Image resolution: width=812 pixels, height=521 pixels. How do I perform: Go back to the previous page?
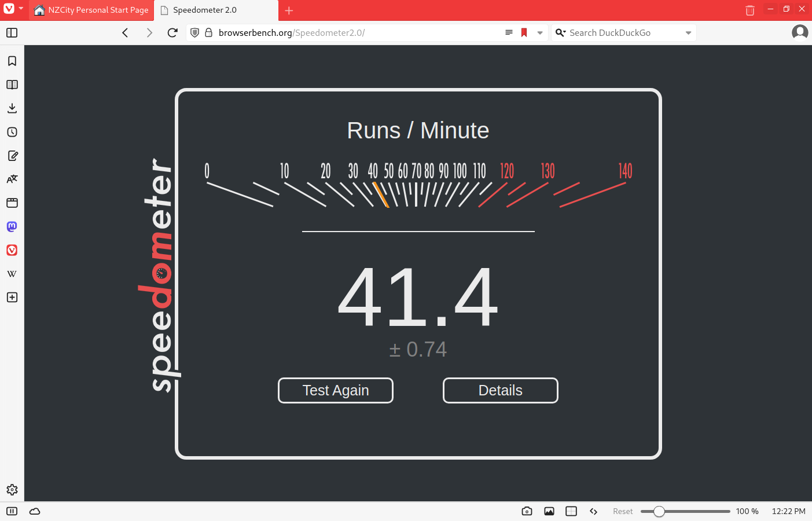click(x=125, y=32)
